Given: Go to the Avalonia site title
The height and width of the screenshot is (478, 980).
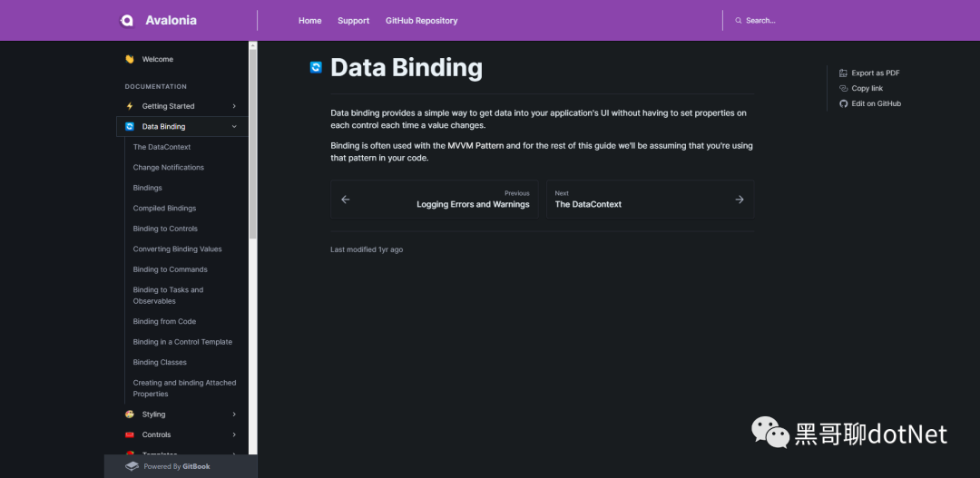Looking at the screenshot, I should pyautogui.click(x=171, y=21).
